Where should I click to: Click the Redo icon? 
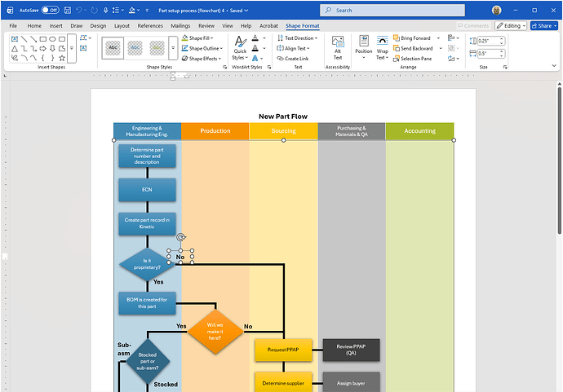pos(95,11)
